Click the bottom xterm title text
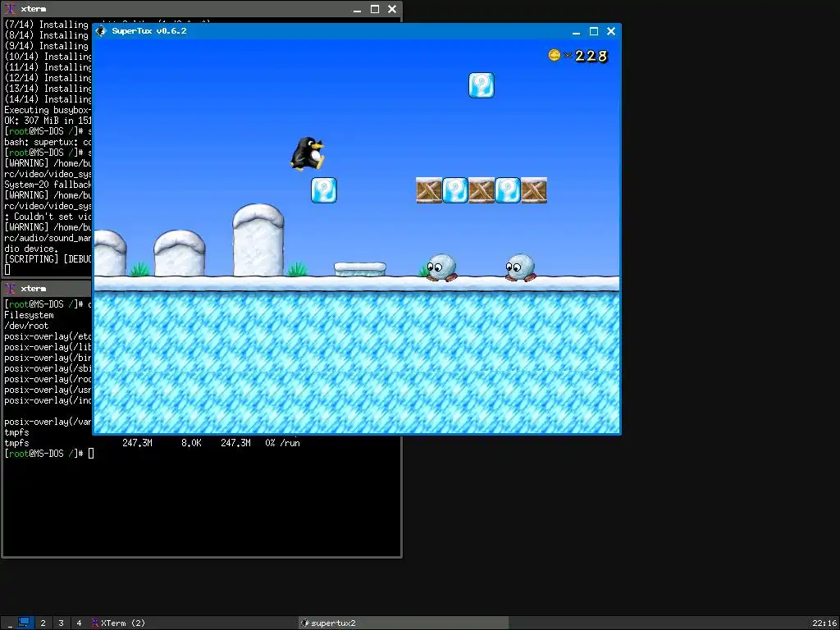Viewport: 840px width, 630px height. click(x=33, y=289)
